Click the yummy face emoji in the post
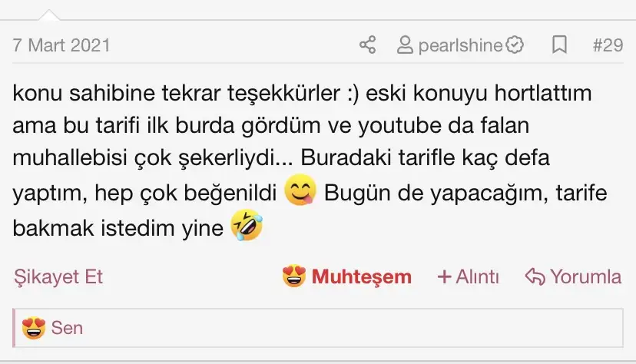 [x=300, y=190]
